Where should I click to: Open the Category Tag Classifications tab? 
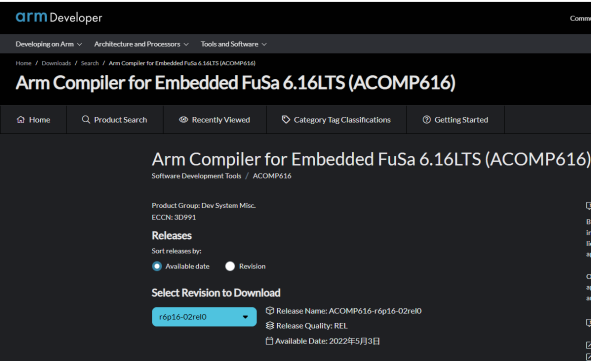pyautogui.click(x=336, y=120)
